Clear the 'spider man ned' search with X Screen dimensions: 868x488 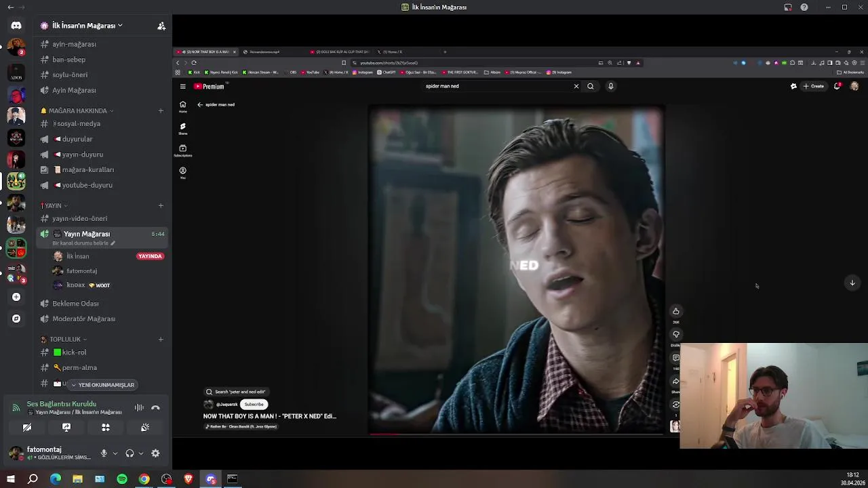(x=576, y=86)
